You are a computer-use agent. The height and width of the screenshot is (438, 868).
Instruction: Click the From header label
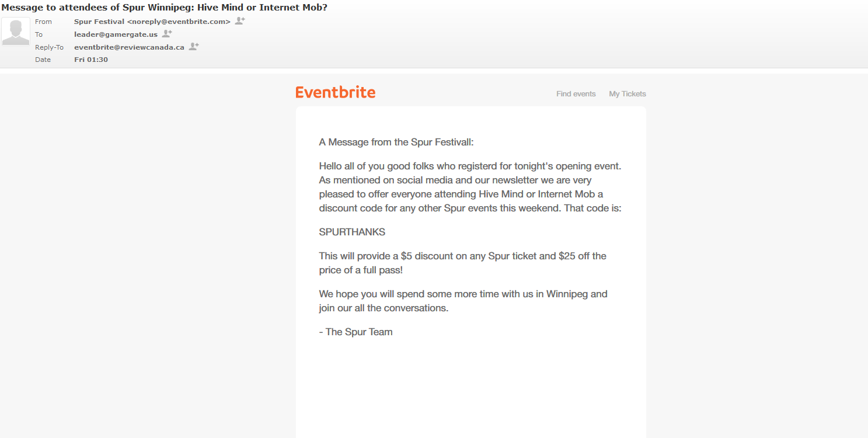(43, 22)
